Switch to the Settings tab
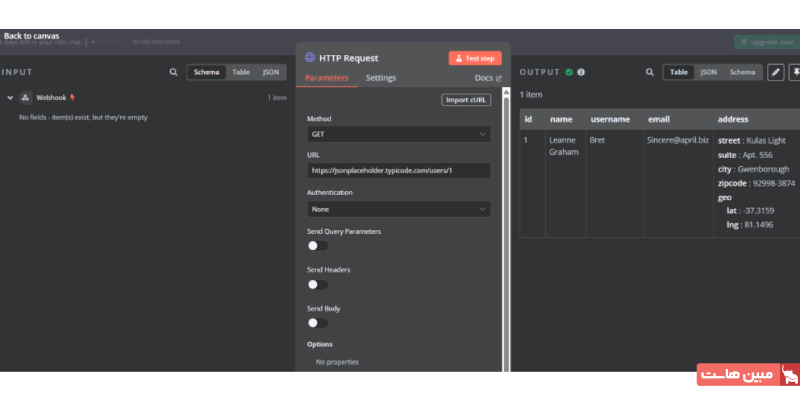Viewport: 800px width, 400px height. (381, 78)
